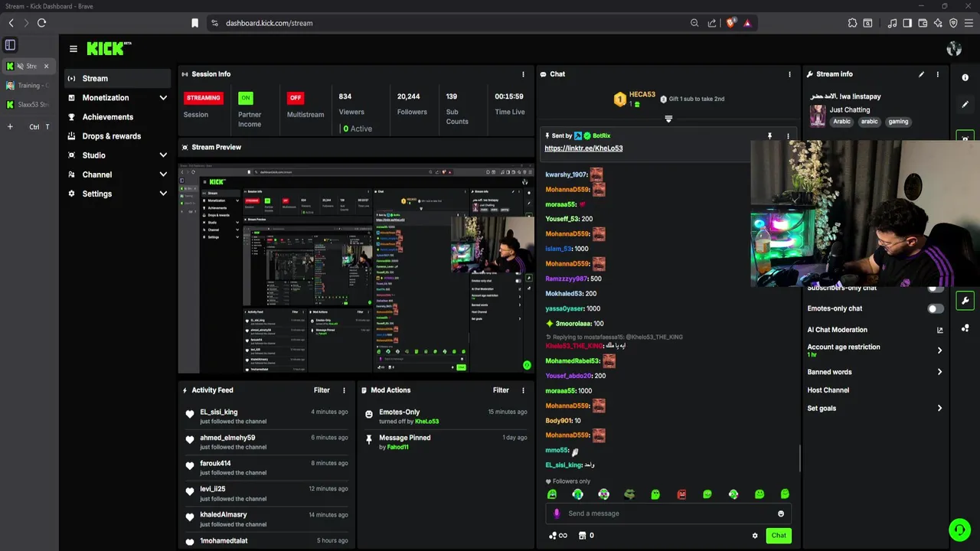
Task: Click the wrench icon in right sidebar
Action: [965, 300]
